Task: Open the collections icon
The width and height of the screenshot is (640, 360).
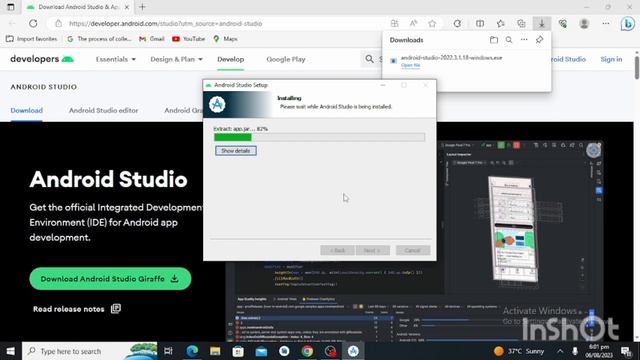Action: pyautogui.click(x=521, y=24)
